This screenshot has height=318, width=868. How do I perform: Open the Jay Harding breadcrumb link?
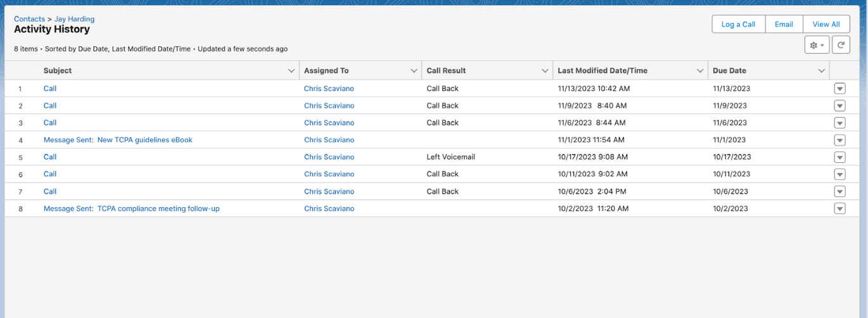point(74,19)
